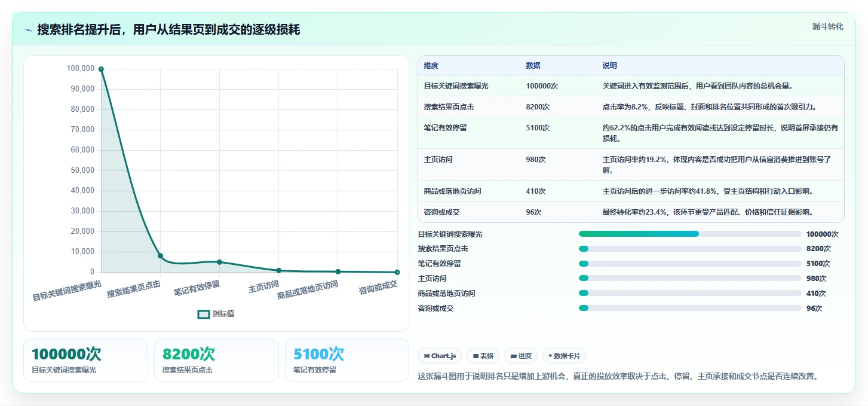Click the 商品或落地页访问 progress bar
Image resolution: width=868 pixels, height=406 pixels.
coord(690,293)
